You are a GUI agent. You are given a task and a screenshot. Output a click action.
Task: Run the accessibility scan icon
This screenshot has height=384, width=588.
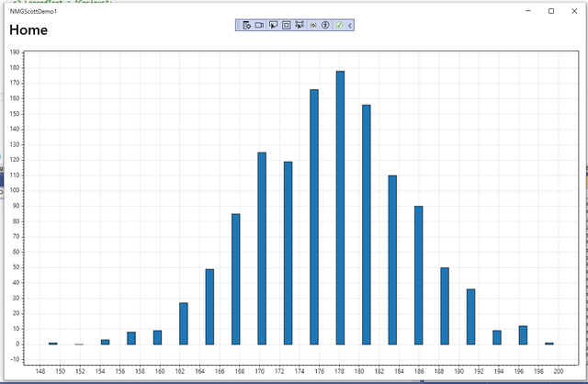click(325, 25)
